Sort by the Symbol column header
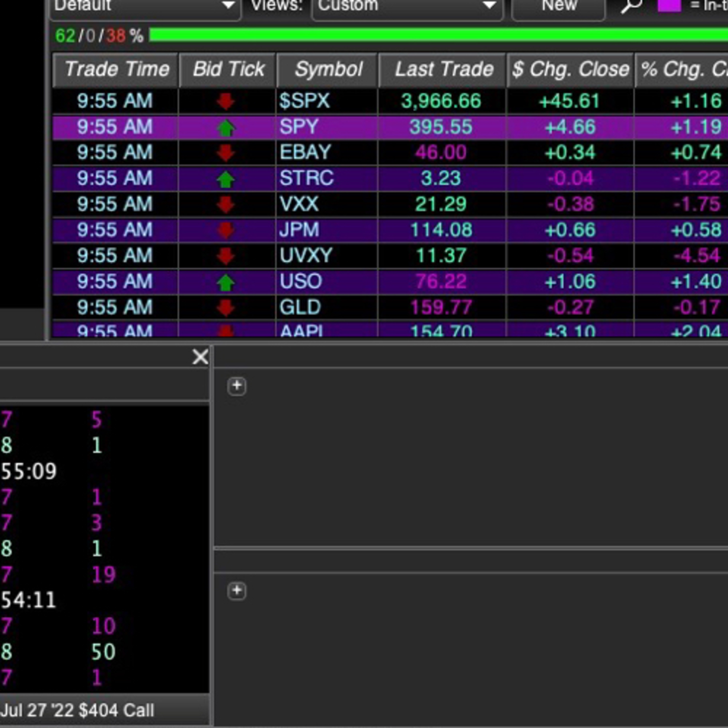This screenshot has height=728, width=728. pos(327,70)
